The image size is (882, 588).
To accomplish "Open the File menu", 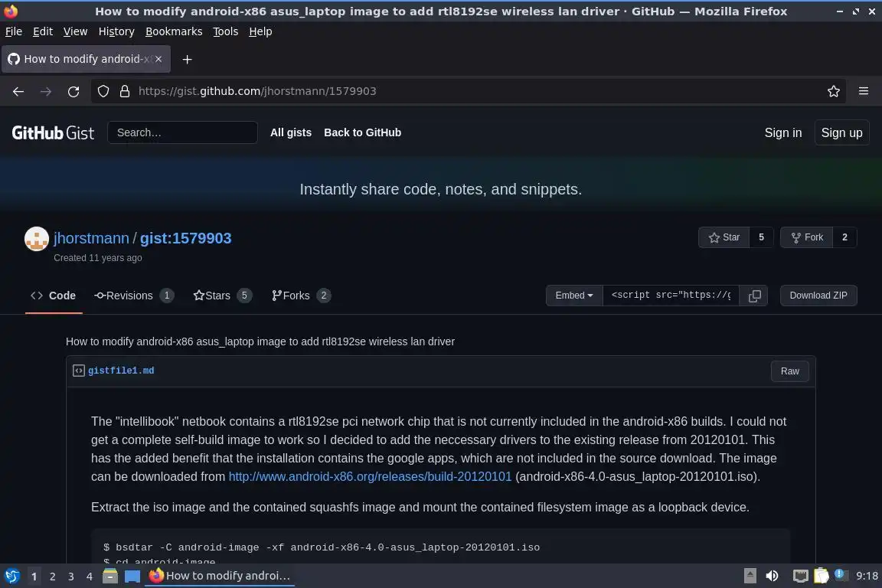I will click(14, 31).
